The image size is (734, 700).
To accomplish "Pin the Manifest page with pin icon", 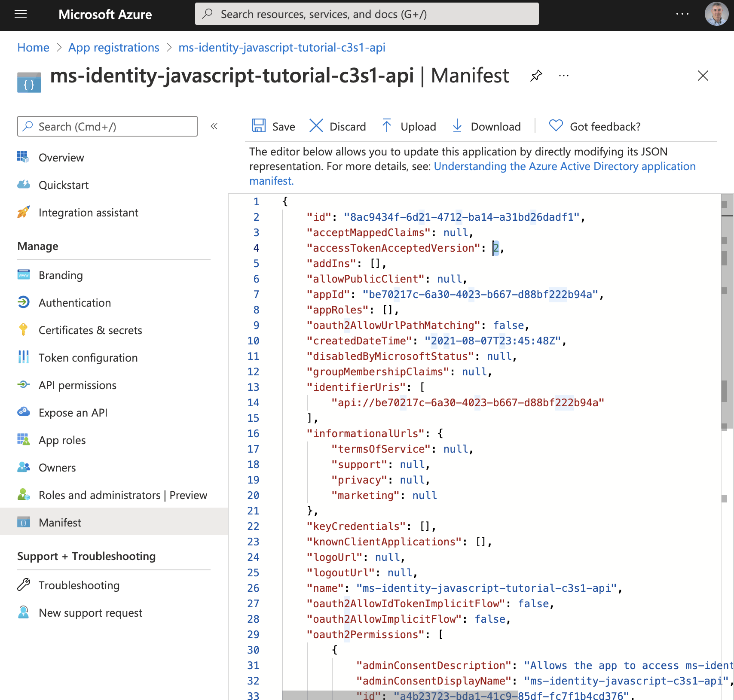I will point(536,76).
